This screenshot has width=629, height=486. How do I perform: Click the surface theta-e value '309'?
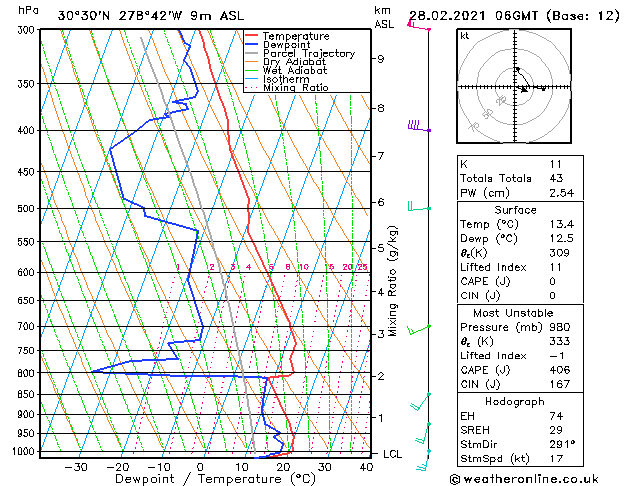(560, 253)
